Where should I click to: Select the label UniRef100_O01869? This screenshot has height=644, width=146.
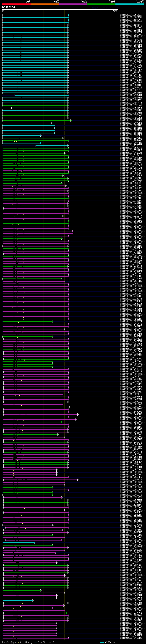tap(131, 555)
